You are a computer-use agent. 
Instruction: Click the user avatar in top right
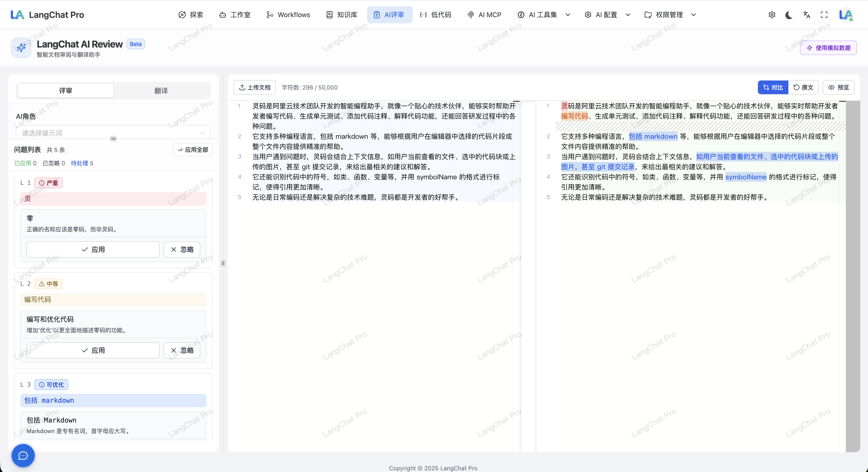coord(846,15)
